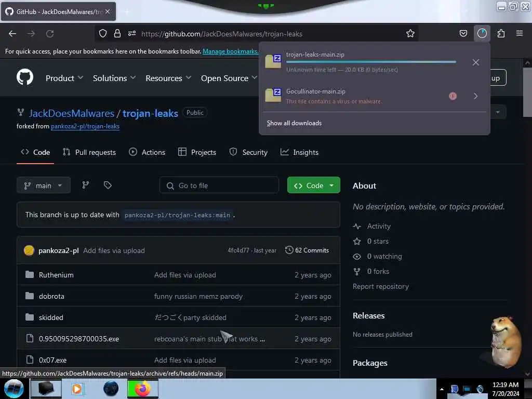Open the JackDoesMalwares profile link
Image resolution: width=532 pixels, height=399 pixels.
point(72,113)
